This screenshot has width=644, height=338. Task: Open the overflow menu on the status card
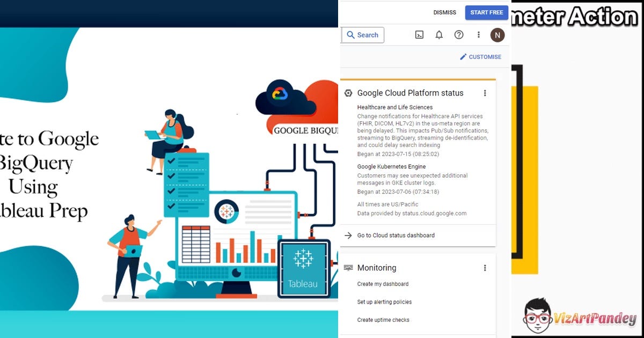485,93
